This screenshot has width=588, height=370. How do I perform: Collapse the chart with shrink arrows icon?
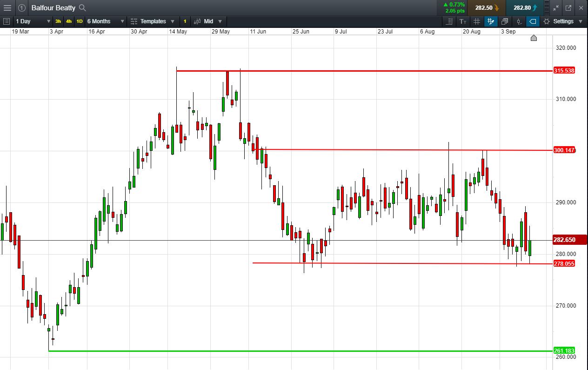[x=556, y=8]
